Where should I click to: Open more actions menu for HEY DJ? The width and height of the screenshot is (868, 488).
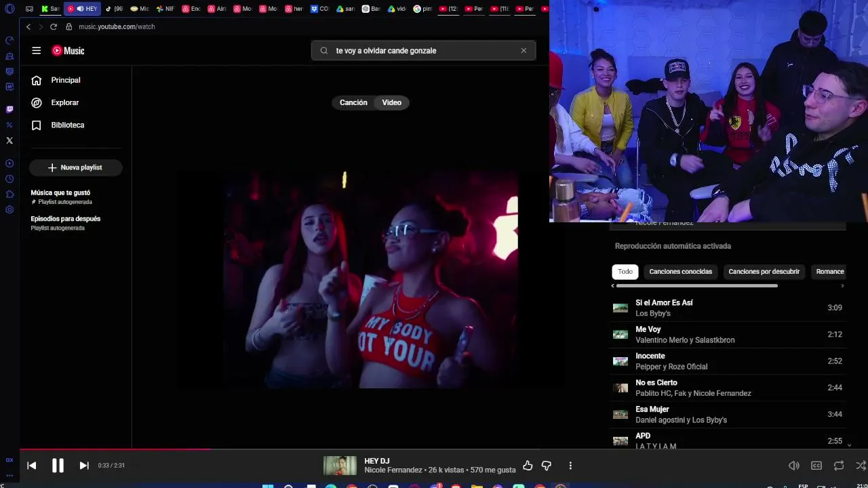pos(570,466)
